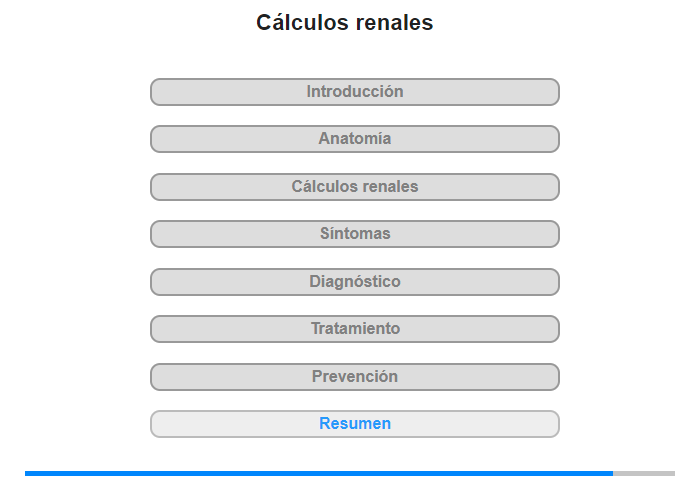Click the gray remaining portion of progress bar
This screenshot has width=700, height=480.
[x=644, y=473]
